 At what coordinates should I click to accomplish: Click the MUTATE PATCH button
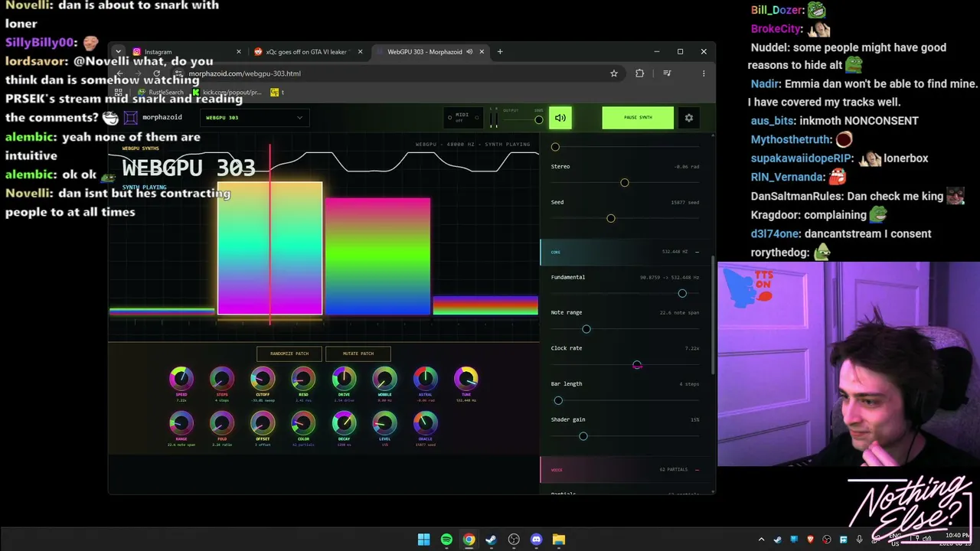point(358,354)
